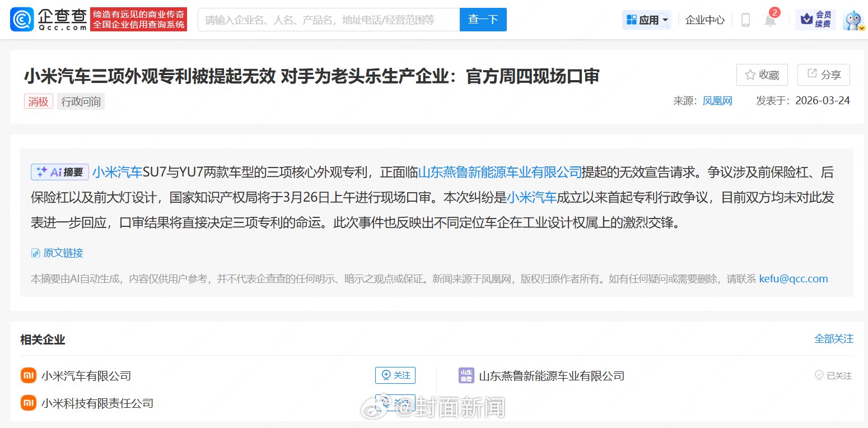Toggle 已关注 off for 山东燕鲁新能源车业有限公司
The image size is (868, 428).
pos(832,375)
